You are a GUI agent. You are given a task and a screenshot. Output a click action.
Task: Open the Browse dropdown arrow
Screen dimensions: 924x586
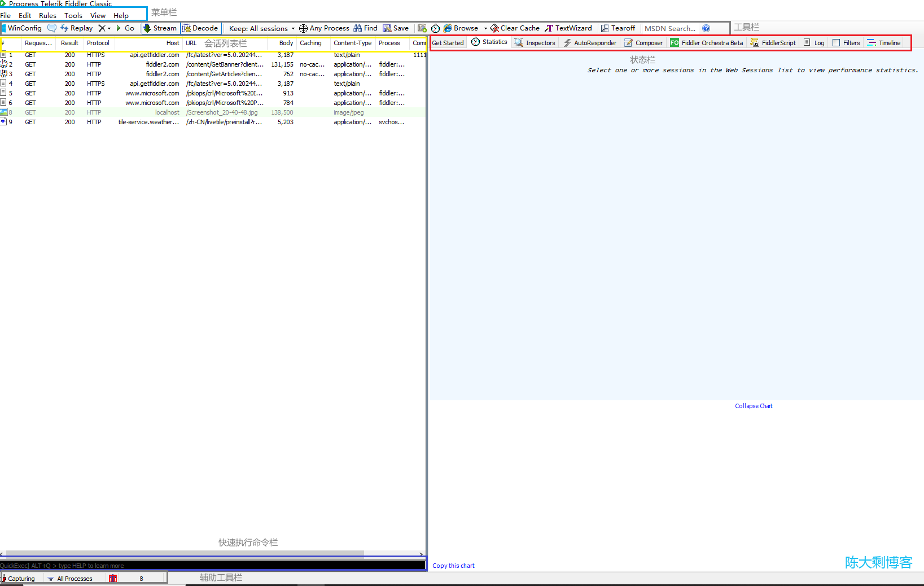(x=485, y=28)
